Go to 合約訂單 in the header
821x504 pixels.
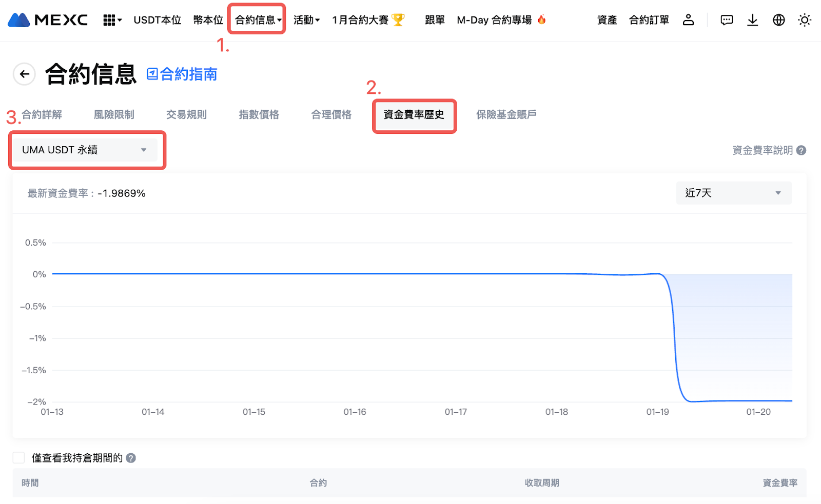coord(649,20)
